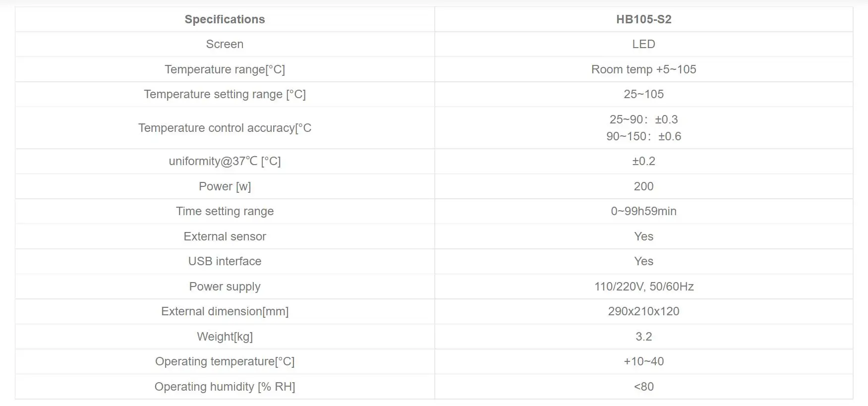Click the Operating temperature +10~40 value

pos(643,361)
